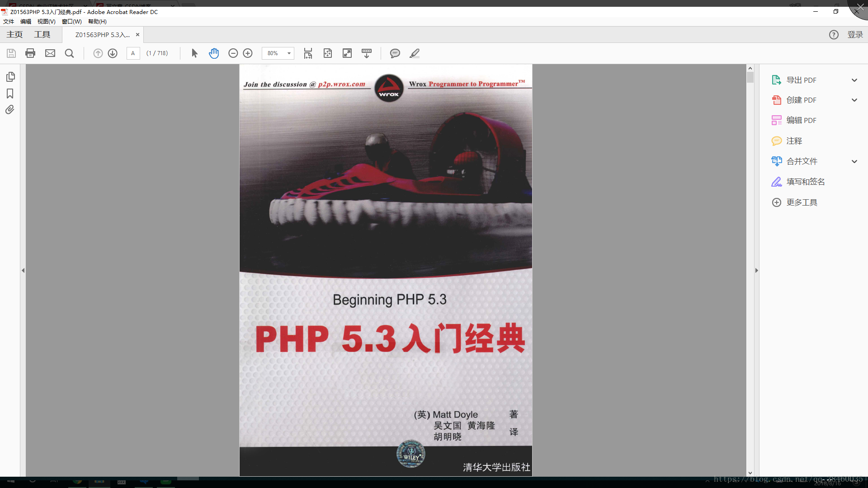Switch to full screen mode icon

[x=347, y=53]
